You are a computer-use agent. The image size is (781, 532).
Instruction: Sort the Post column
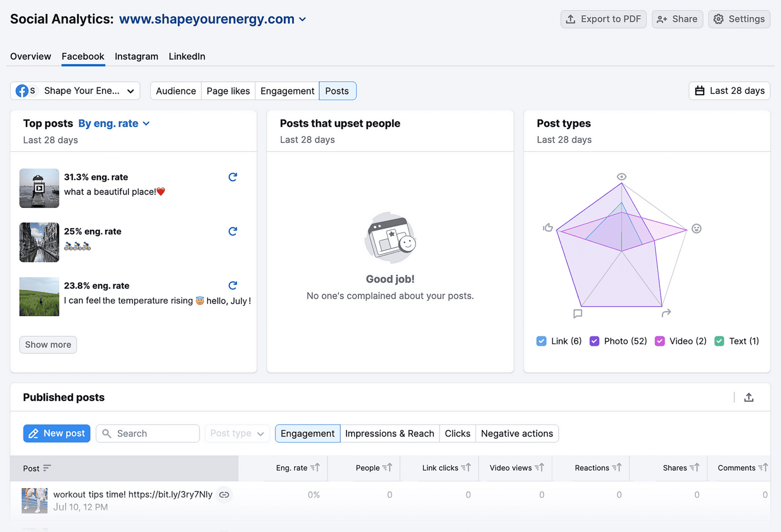(47, 468)
